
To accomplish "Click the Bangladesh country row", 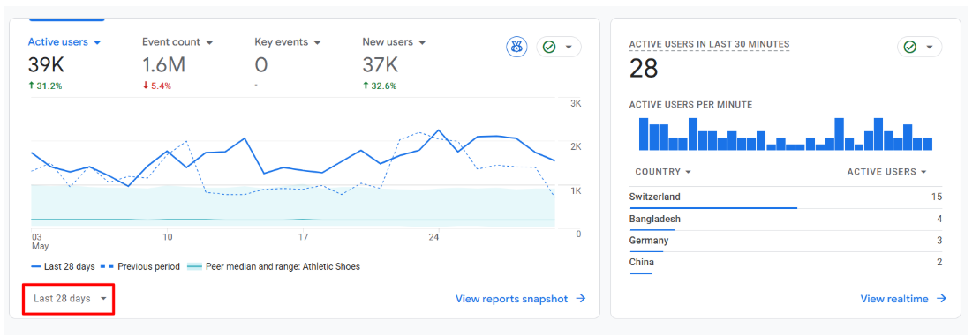I will click(x=786, y=220).
